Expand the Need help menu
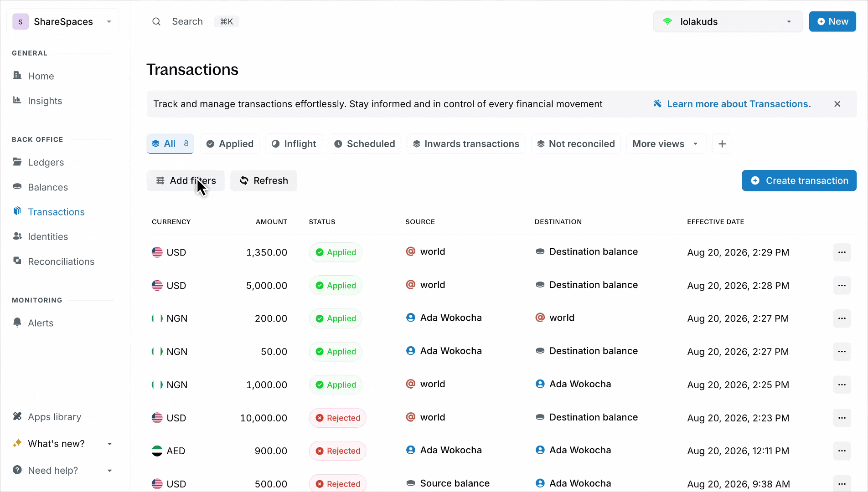 click(63, 470)
